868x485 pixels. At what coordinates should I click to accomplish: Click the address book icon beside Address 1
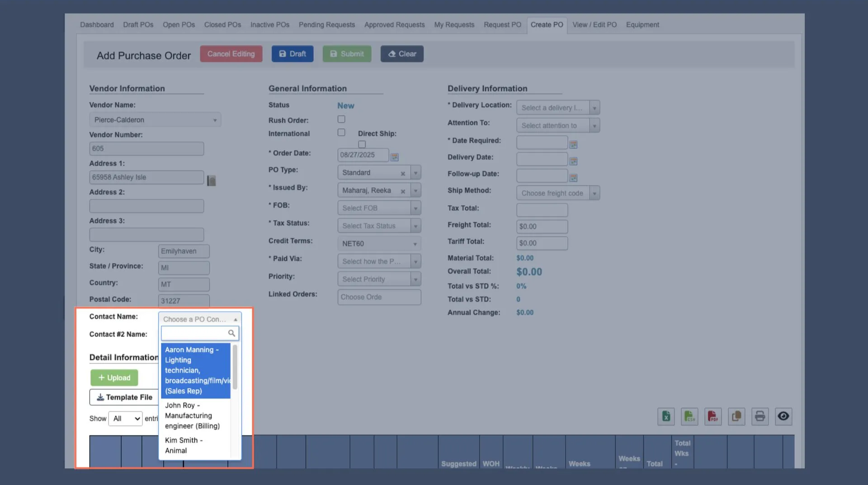pyautogui.click(x=211, y=181)
